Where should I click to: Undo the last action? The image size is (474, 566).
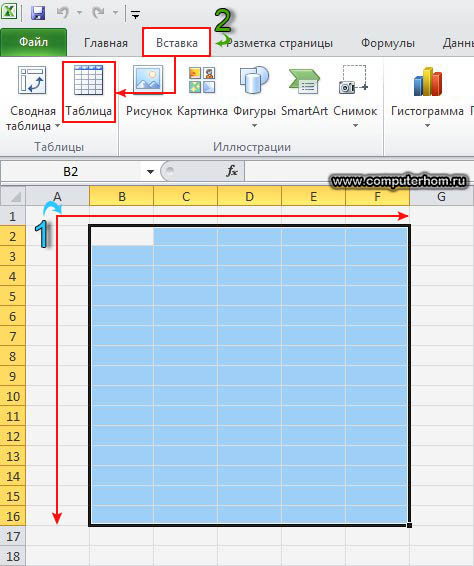pos(62,13)
